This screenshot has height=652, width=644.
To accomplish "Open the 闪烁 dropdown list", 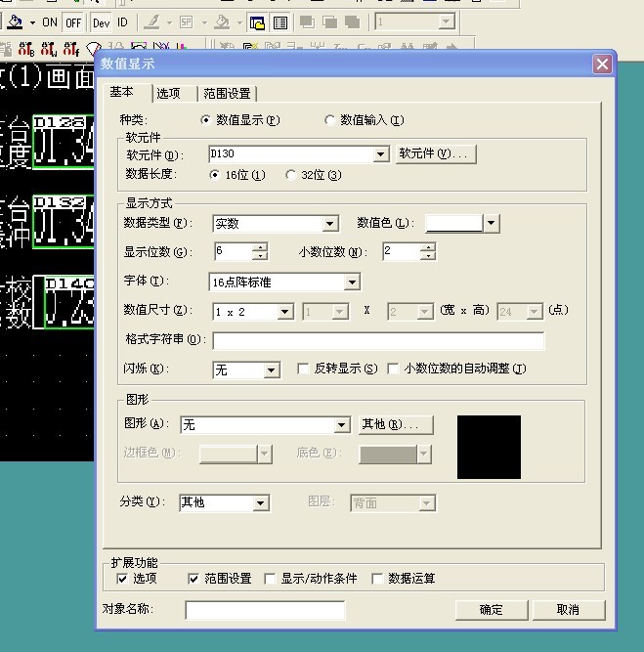I will coord(272,369).
